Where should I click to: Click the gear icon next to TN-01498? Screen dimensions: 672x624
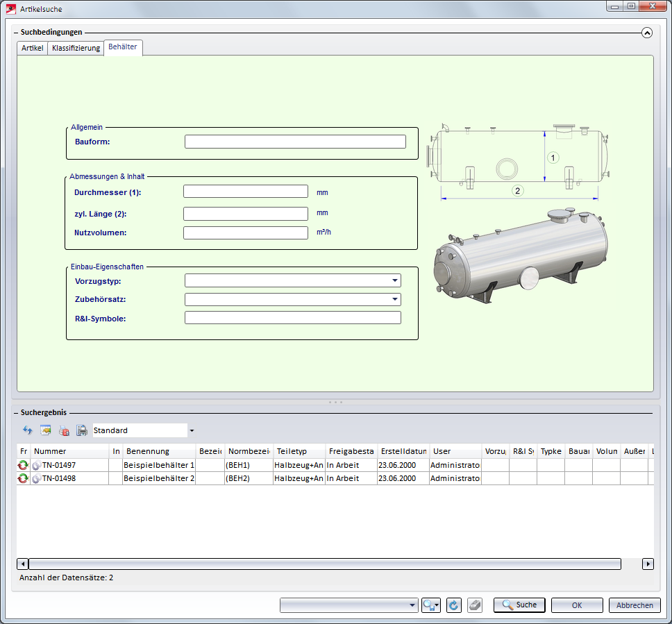click(x=36, y=479)
